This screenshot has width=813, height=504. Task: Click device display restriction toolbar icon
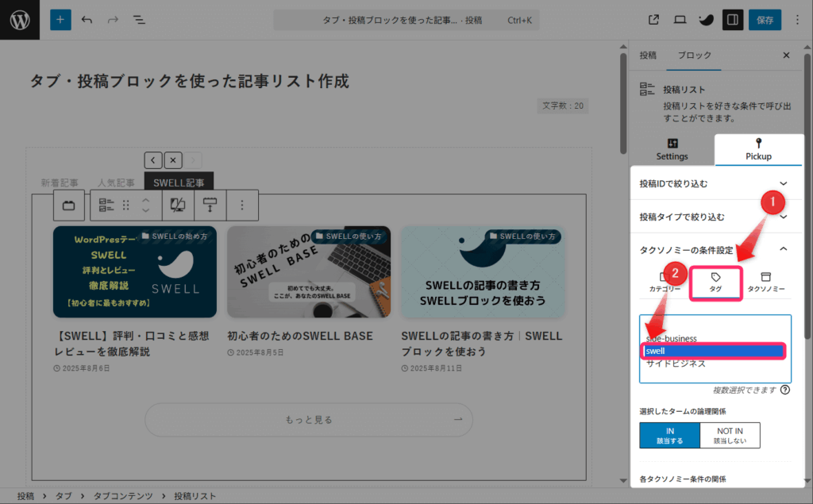[x=178, y=206]
